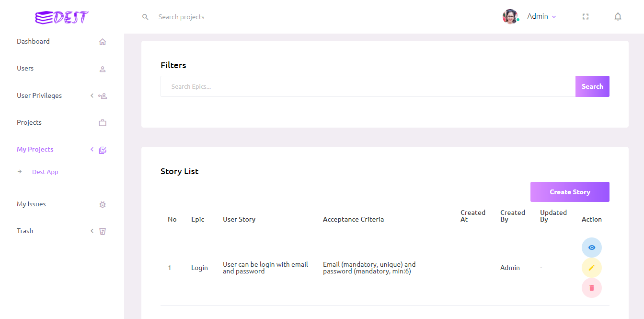The height and width of the screenshot is (319, 644).
Task: Click the DEST logo
Action: (x=62, y=17)
